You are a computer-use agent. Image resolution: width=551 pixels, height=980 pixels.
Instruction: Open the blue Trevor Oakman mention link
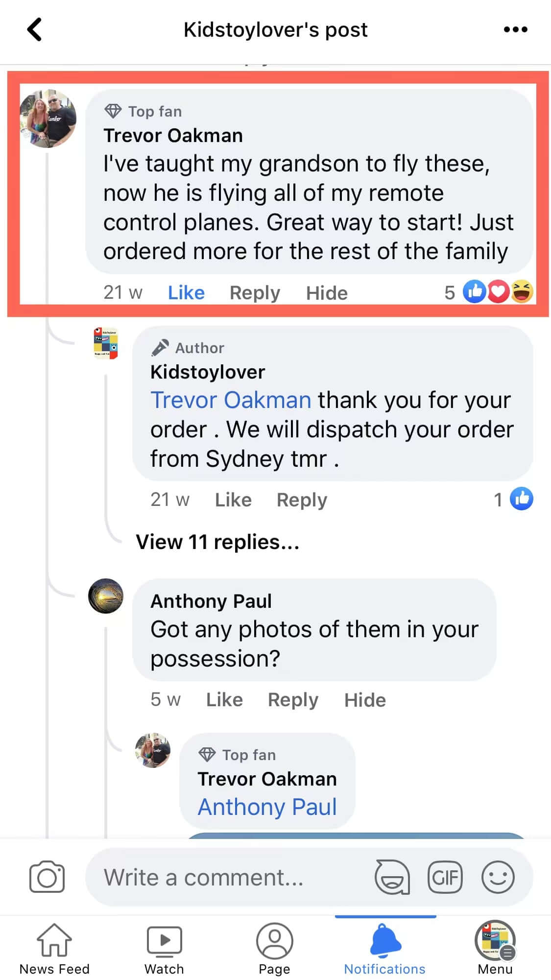click(231, 400)
